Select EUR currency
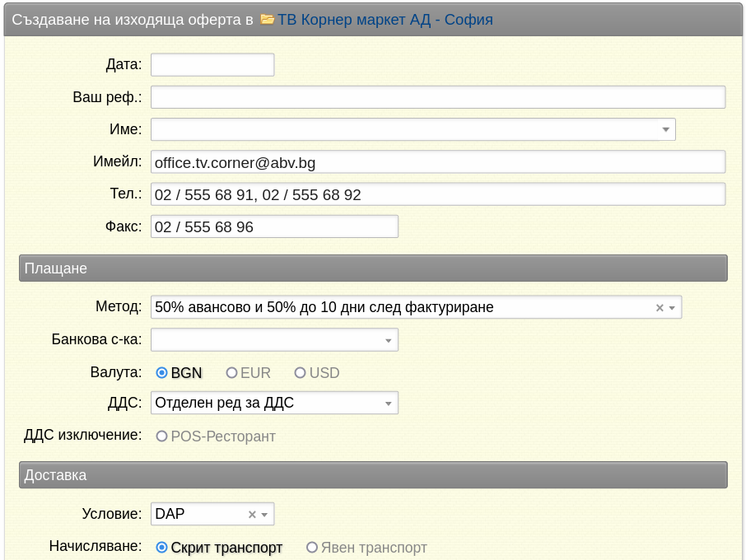746x560 pixels. pyautogui.click(x=231, y=373)
